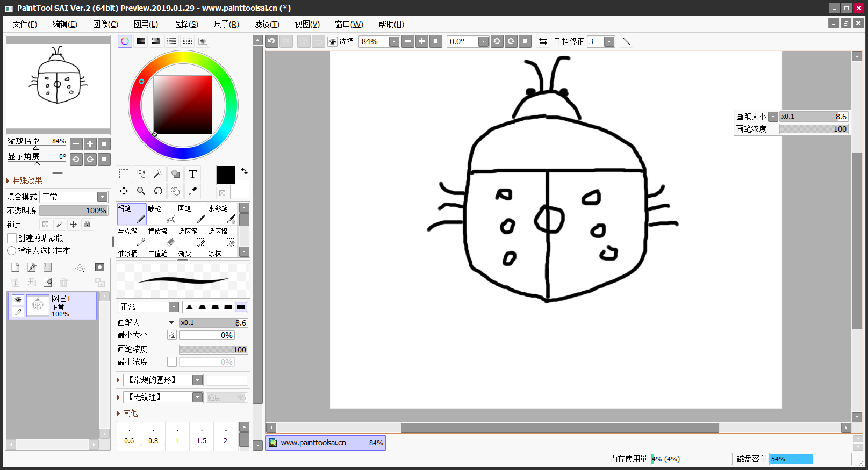Image resolution: width=868 pixels, height=470 pixels.
Task: Create a new linework layer
Action: tap(32, 267)
